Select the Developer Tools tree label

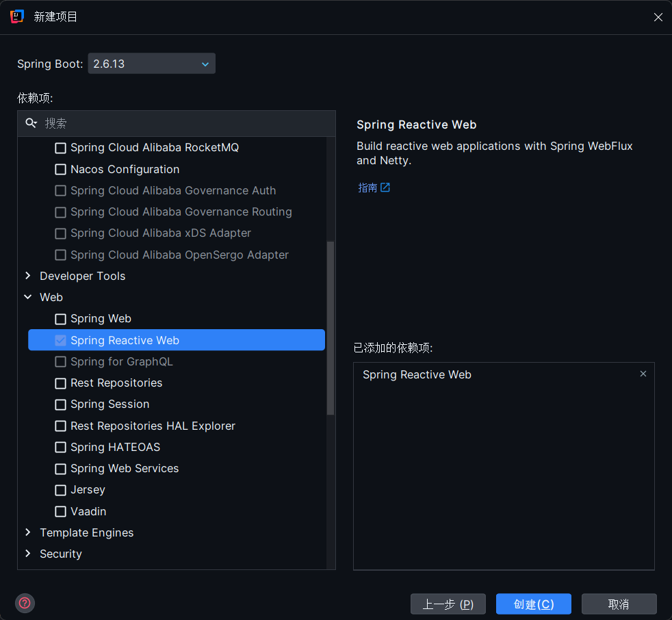[83, 276]
